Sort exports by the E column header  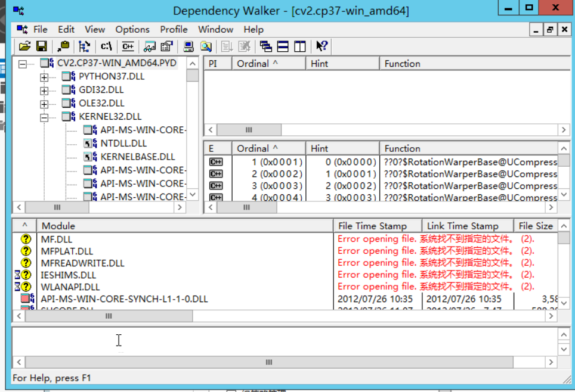(218, 148)
